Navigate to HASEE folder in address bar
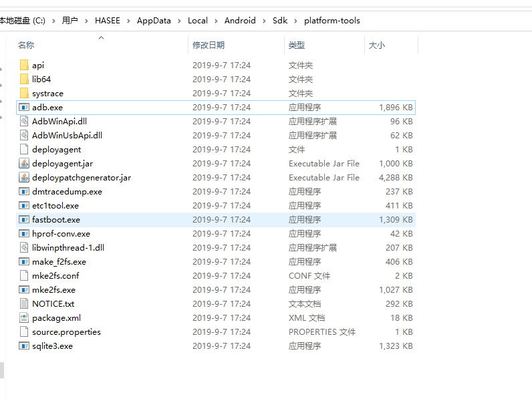The height and width of the screenshot is (399, 532). pyautogui.click(x=108, y=21)
